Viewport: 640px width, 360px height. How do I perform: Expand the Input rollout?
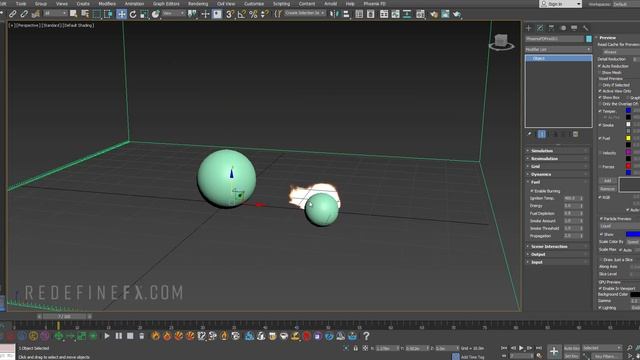pos(558,262)
